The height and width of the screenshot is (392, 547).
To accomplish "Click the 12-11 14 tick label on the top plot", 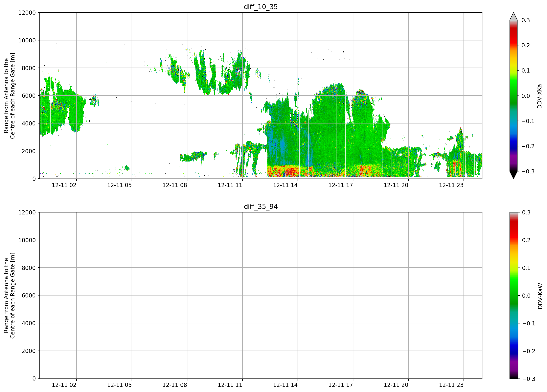I will tap(285, 185).
